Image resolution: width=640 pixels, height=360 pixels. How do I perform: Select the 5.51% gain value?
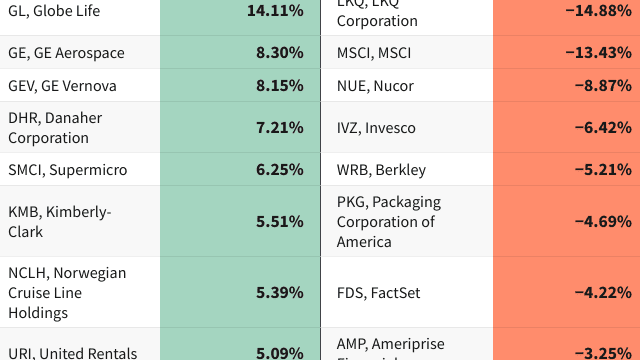(240, 222)
